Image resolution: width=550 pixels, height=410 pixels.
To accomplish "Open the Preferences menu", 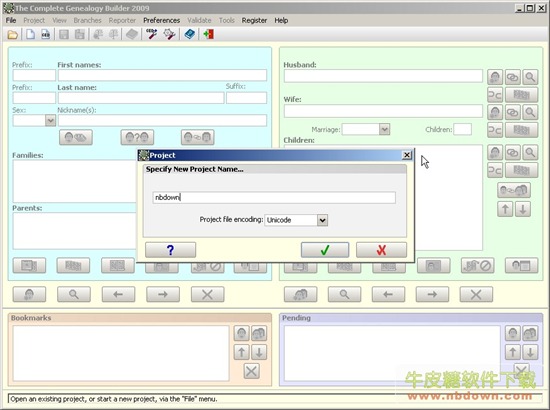I will [x=161, y=20].
